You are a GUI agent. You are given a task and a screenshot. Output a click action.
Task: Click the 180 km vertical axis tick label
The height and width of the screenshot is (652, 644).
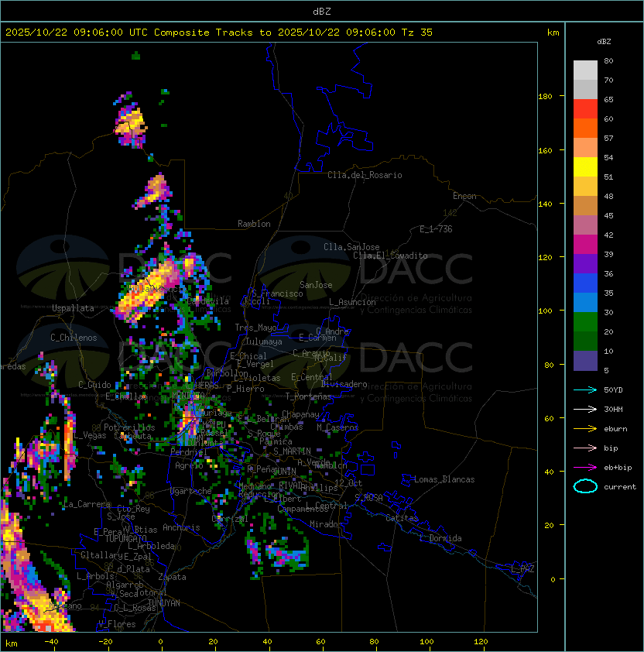(545, 96)
